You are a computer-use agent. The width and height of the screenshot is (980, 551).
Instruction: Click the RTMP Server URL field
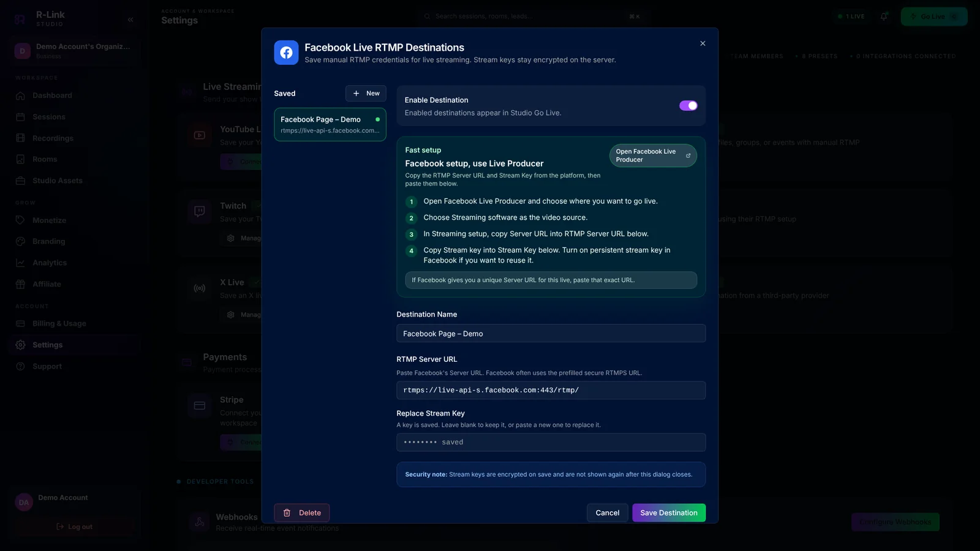pyautogui.click(x=551, y=390)
